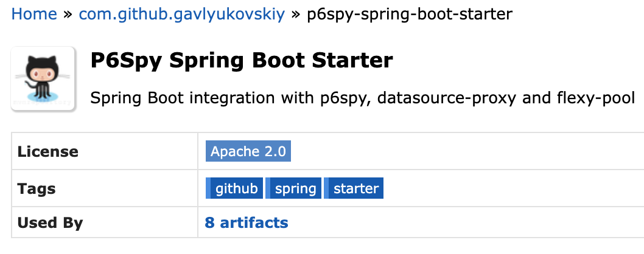Click the P6Spy Spring Boot Starter heading
Image resolution: width=644 pixels, height=254 pixels.
click(242, 61)
